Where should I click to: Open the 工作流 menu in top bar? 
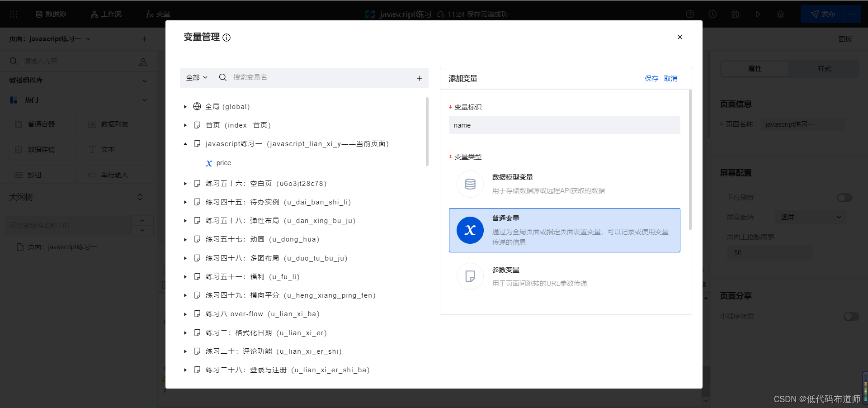(106, 14)
